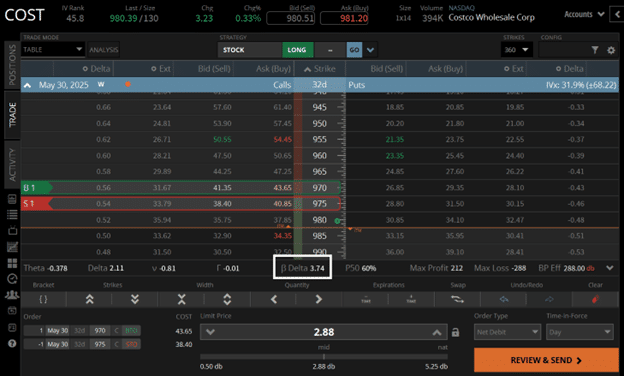
Task: Click the ANALYSIS button
Action: pyautogui.click(x=103, y=50)
